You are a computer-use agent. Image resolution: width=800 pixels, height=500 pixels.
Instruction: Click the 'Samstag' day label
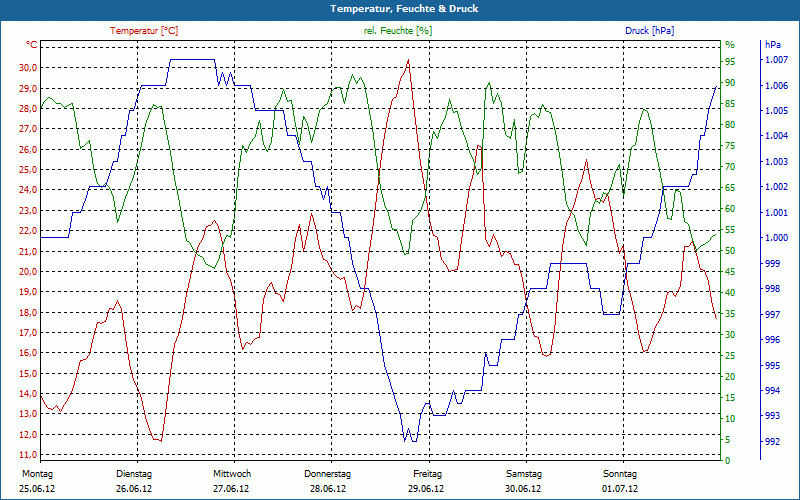524,474
